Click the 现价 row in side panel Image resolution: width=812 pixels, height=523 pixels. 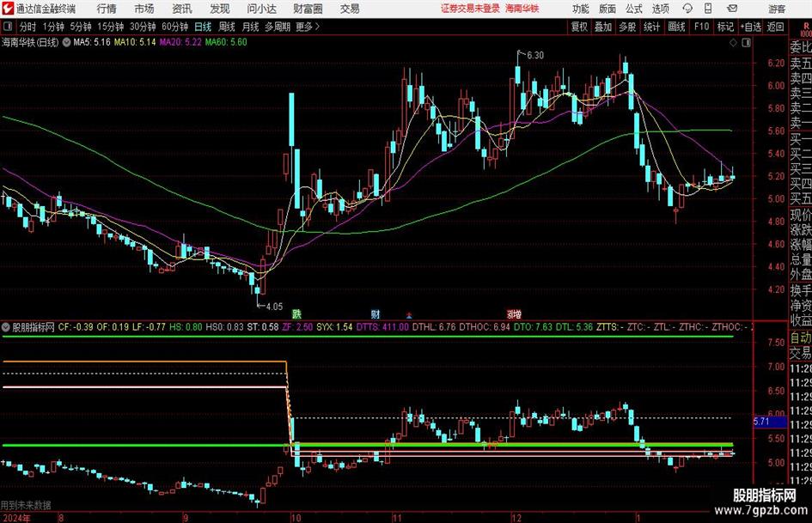coord(801,215)
